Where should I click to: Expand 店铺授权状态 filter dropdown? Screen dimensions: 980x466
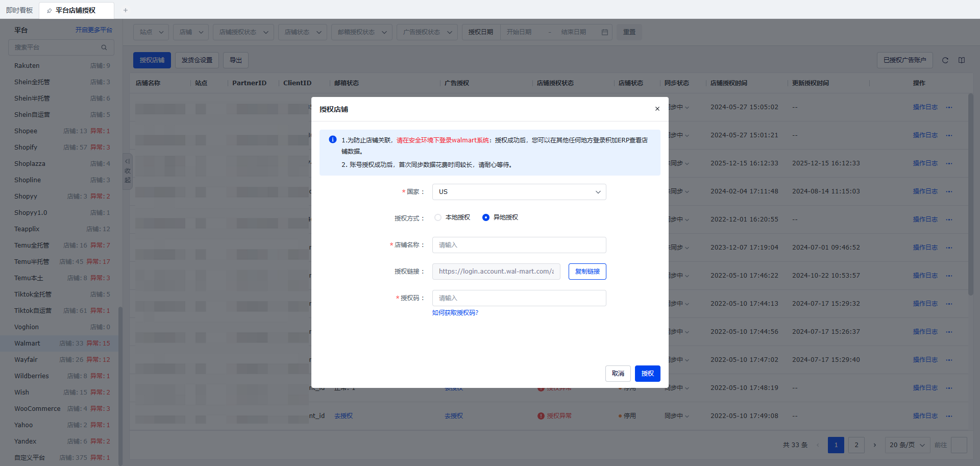pos(243,32)
